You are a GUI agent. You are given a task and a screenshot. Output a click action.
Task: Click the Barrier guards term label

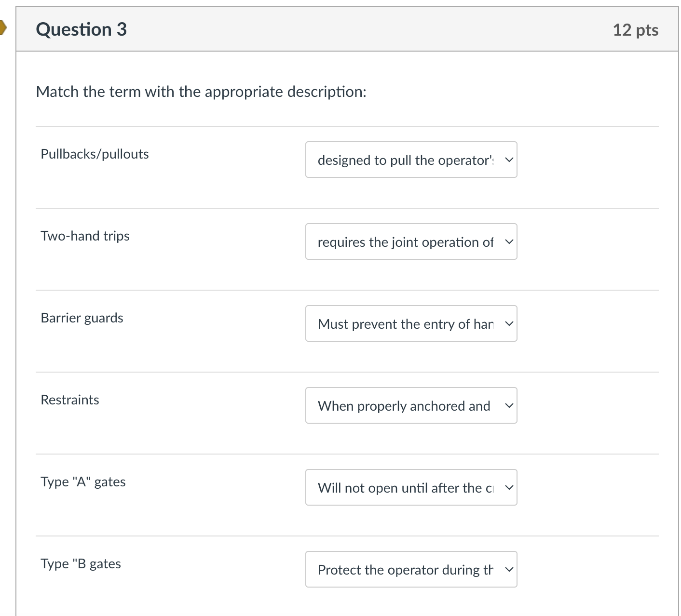82,318
